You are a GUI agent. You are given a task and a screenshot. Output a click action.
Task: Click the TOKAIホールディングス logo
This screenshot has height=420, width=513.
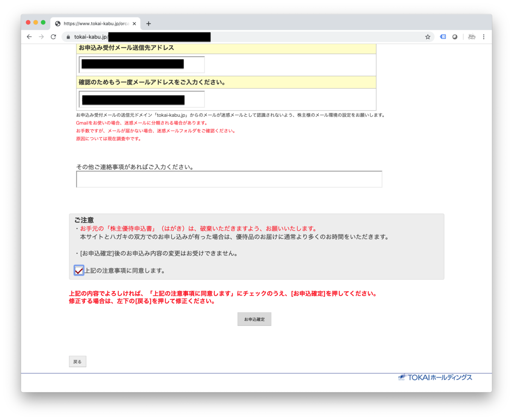[x=435, y=377]
